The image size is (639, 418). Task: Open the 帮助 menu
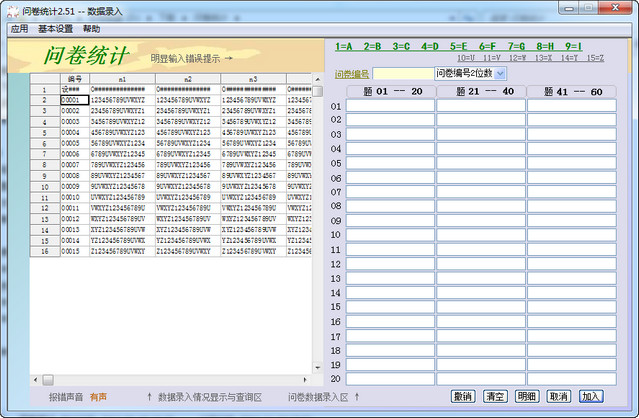click(x=91, y=29)
